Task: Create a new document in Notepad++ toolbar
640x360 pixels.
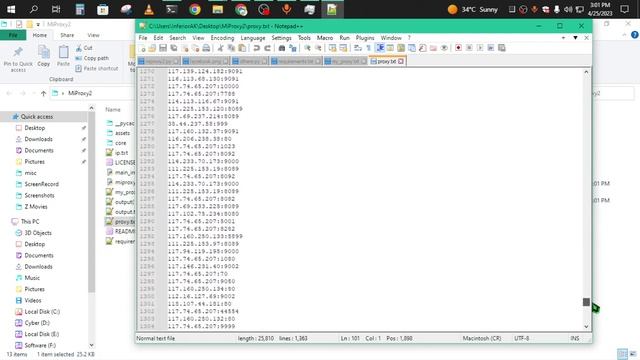Action: [142, 48]
